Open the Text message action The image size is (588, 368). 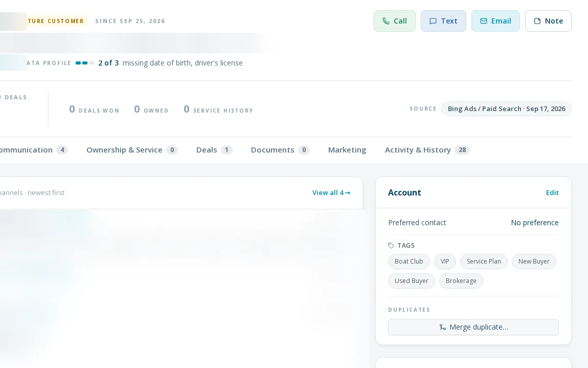point(443,21)
